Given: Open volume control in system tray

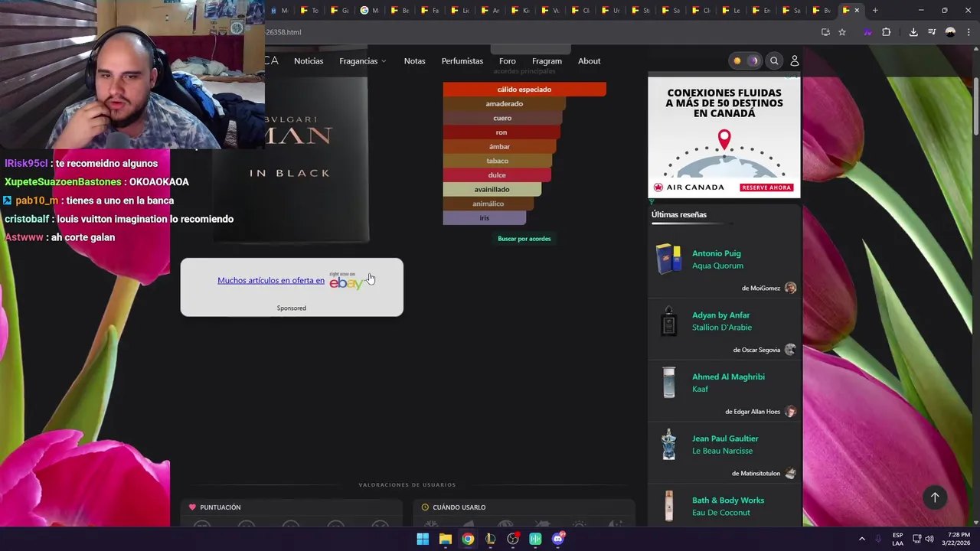Looking at the screenshot, I should [x=929, y=539].
